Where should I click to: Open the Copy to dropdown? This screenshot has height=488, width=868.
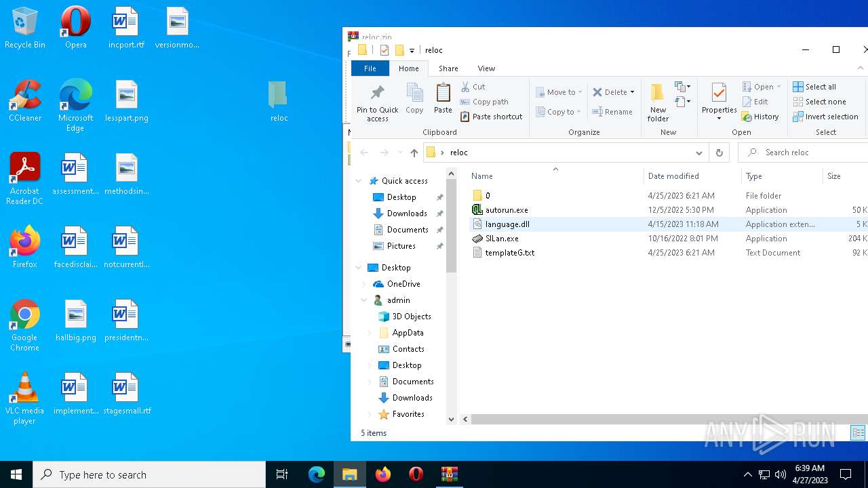(x=558, y=112)
